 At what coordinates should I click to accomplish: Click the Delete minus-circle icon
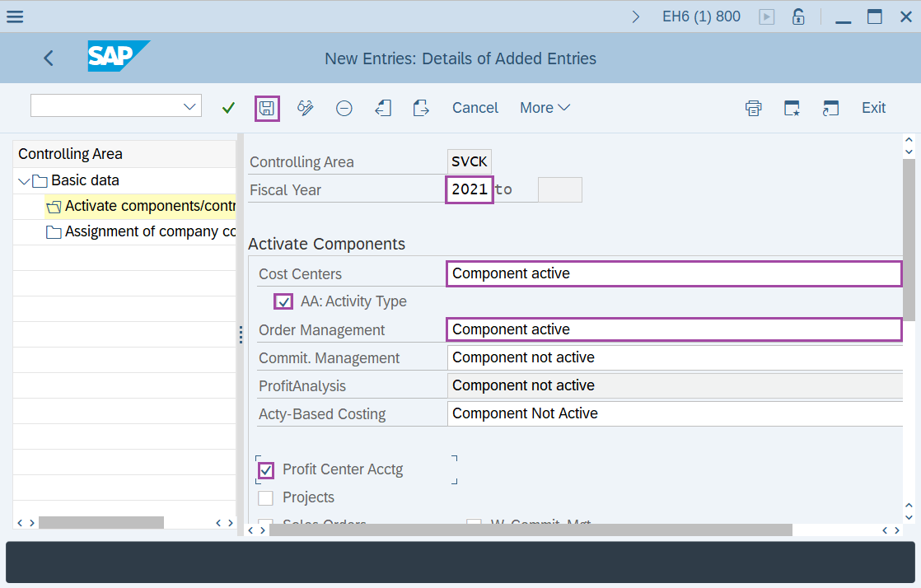click(344, 108)
